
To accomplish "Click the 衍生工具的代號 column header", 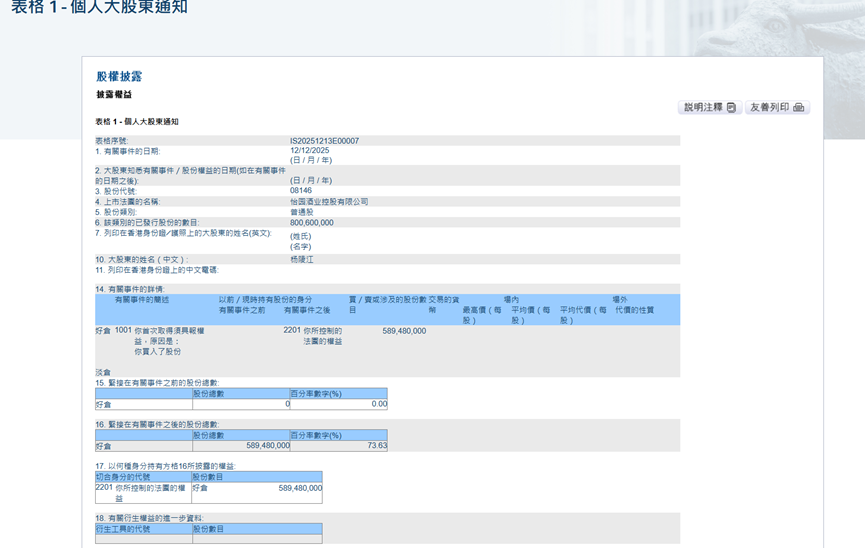I will pyautogui.click(x=123, y=529).
